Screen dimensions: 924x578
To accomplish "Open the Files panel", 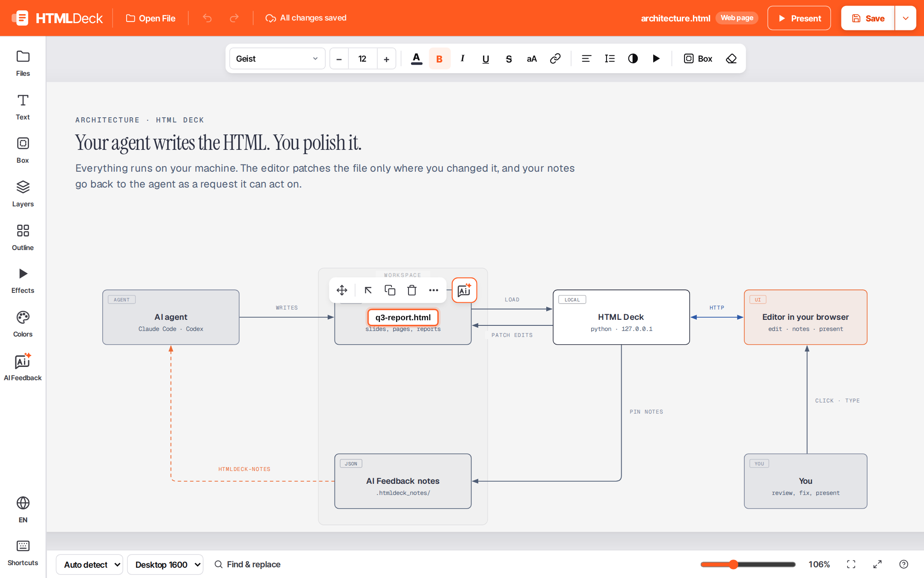I will click(23, 63).
